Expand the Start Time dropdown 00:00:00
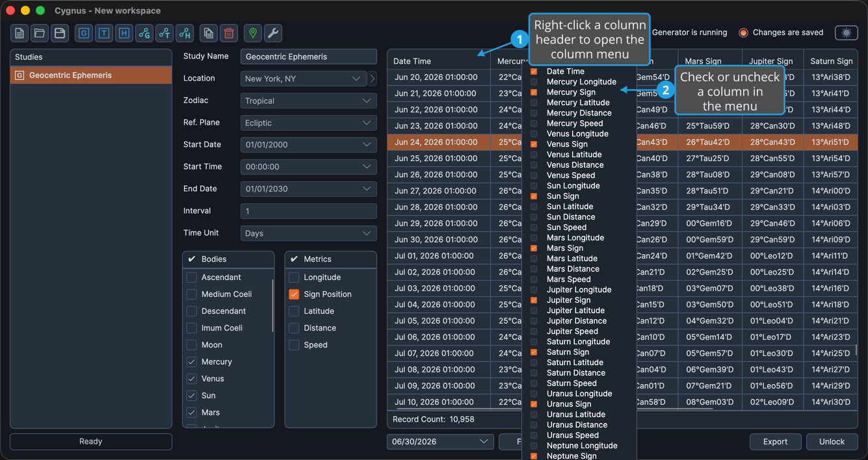 [x=309, y=167]
